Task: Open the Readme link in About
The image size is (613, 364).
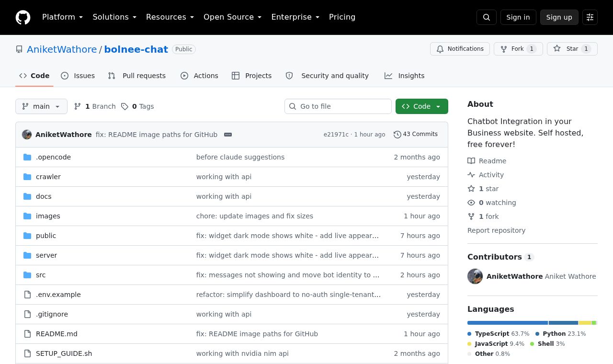Action: coord(487,161)
